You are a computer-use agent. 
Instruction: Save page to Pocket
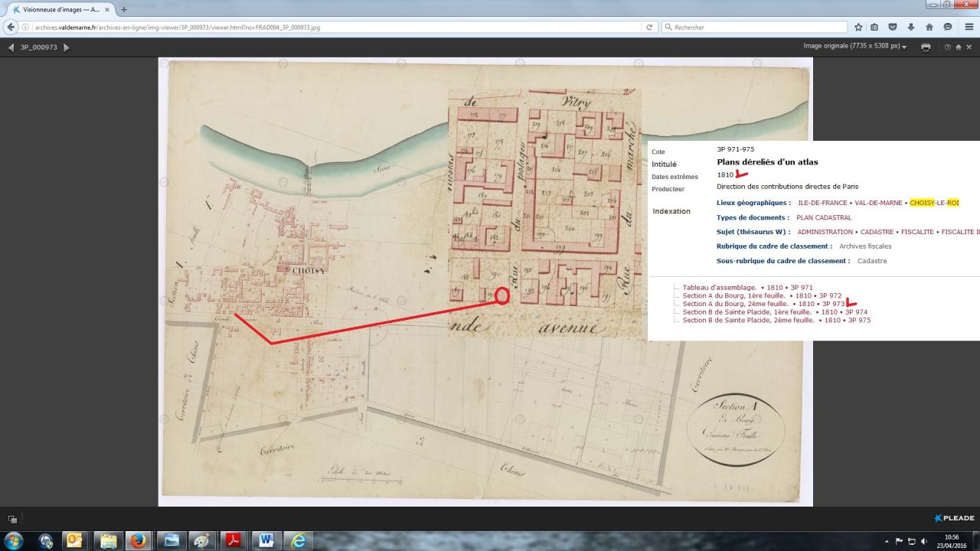point(893,27)
